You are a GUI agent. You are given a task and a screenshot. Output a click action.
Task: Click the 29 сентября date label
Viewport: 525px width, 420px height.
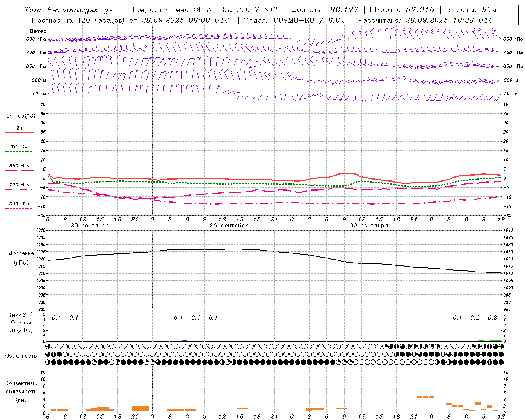click(x=229, y=226)
